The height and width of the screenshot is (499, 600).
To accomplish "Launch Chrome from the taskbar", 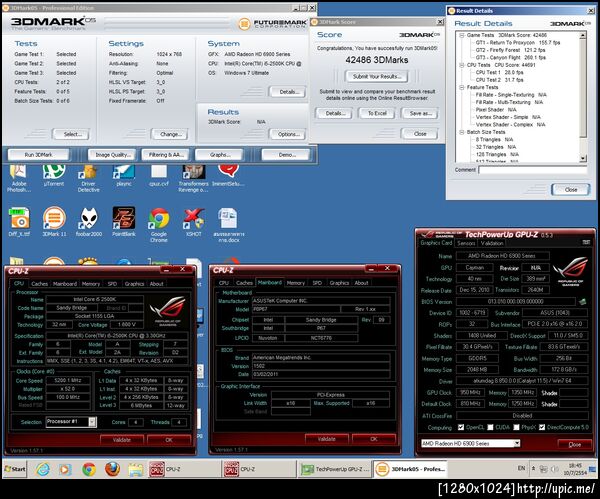I will (89, 469).
